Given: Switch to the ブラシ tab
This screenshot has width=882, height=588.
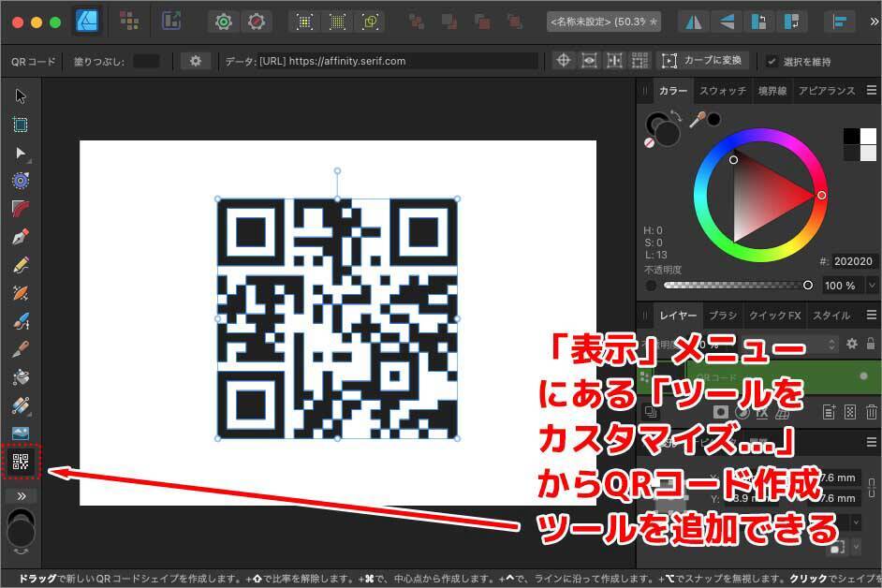Looking at the screenshot, I should 723,316.
